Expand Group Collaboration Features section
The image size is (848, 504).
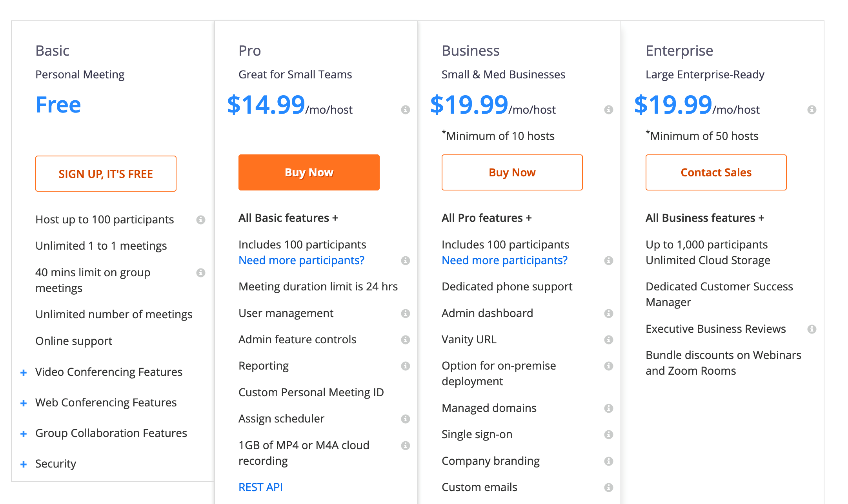[24, 434]
